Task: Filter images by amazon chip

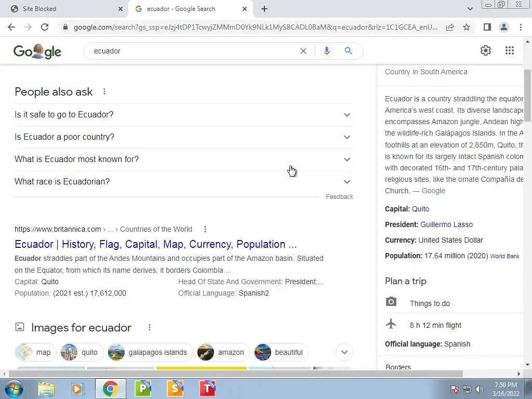Action: (x=223, y=352)
